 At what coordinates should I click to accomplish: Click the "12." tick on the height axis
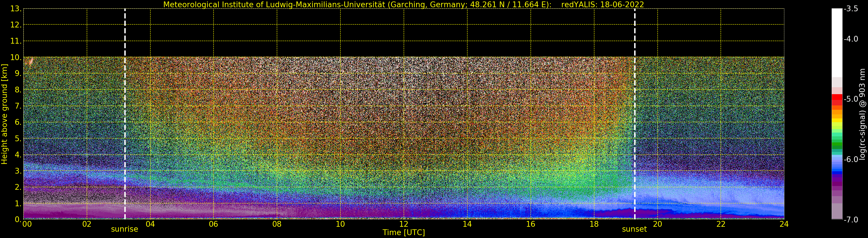pyautogui.click(x=16, y=25)
